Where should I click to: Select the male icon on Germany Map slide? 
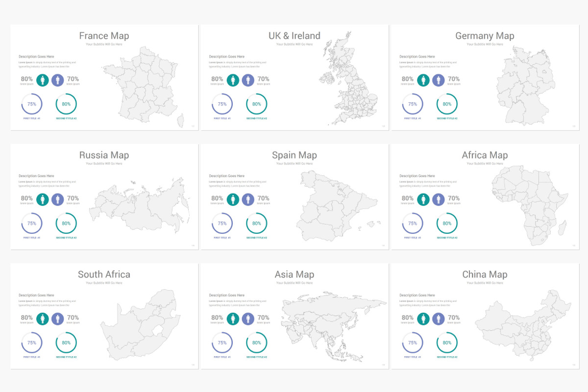tap(439, 80)
